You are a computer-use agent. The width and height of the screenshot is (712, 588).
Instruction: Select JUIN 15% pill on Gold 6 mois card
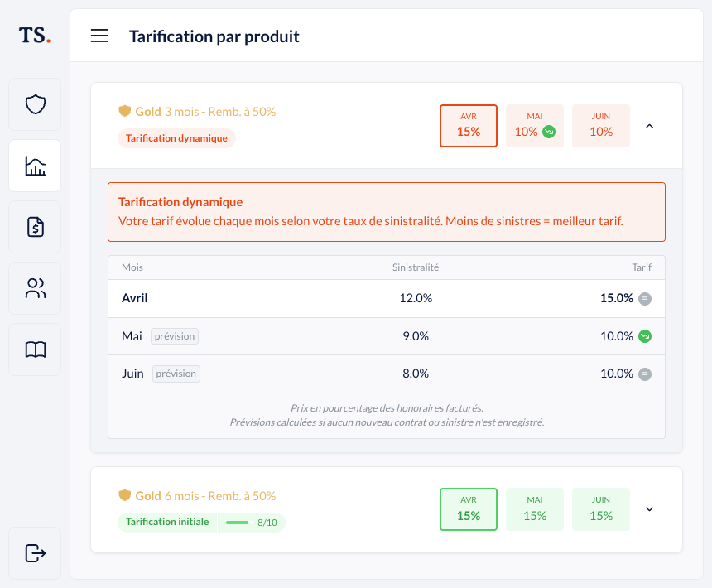(x=601, y=509)
